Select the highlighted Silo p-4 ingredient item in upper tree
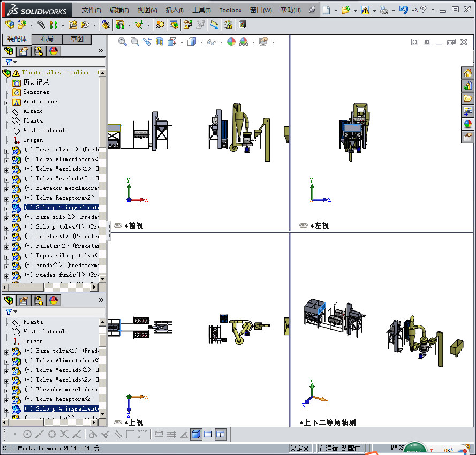 coord(61,207)
